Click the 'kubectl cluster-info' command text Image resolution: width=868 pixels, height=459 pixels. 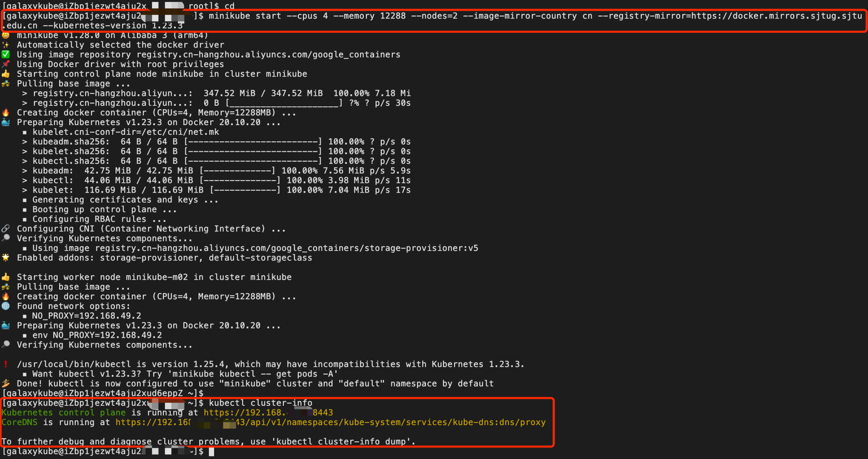(x=260, y=403)
